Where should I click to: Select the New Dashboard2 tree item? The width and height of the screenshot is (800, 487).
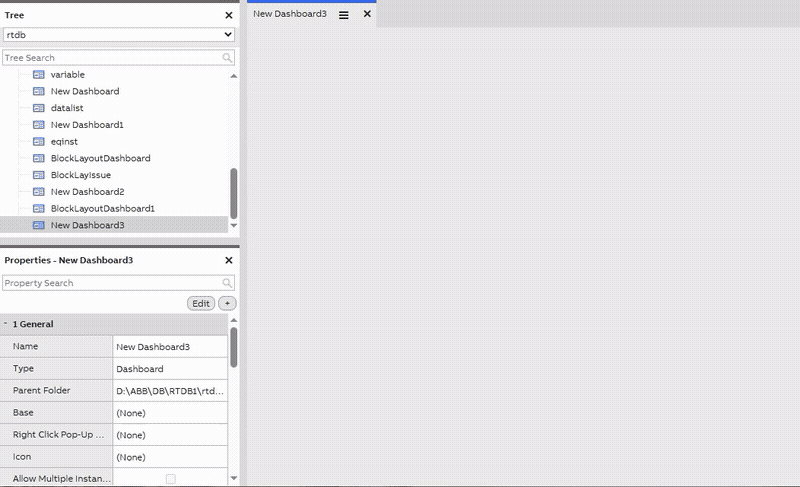(x=88, y=192)
